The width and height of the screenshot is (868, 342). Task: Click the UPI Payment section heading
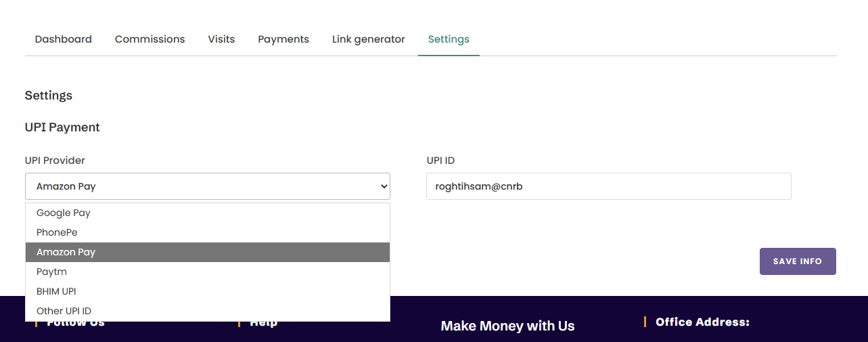(62, 127)
